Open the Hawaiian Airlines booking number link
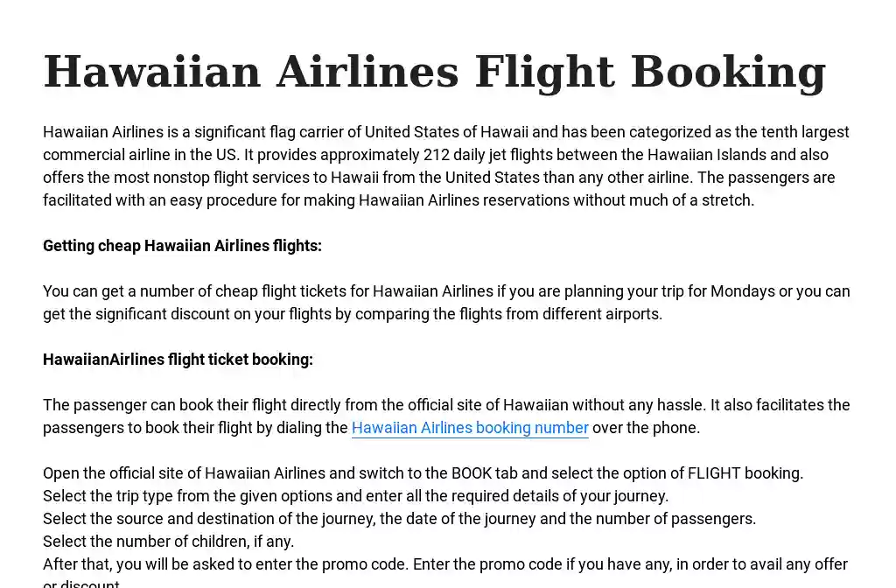 (470, 427)
